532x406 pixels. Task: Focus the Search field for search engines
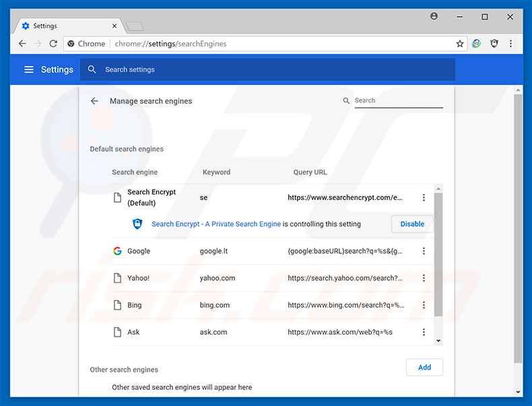pos(399,100)
